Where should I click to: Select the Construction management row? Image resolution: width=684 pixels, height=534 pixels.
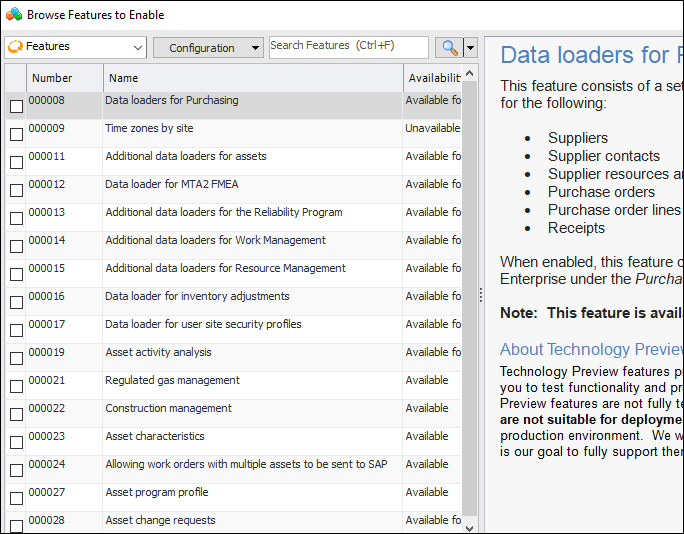coord(168,408)
